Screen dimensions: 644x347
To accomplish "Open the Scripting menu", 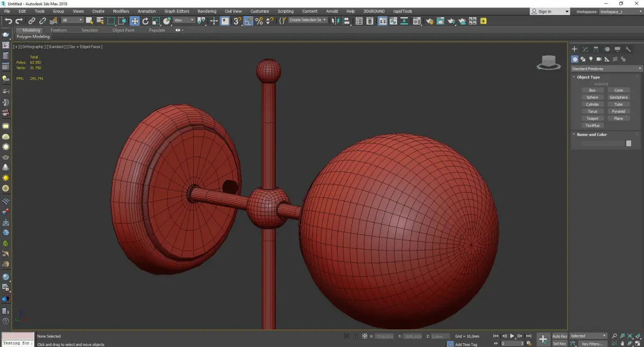I will coord(286,11).
